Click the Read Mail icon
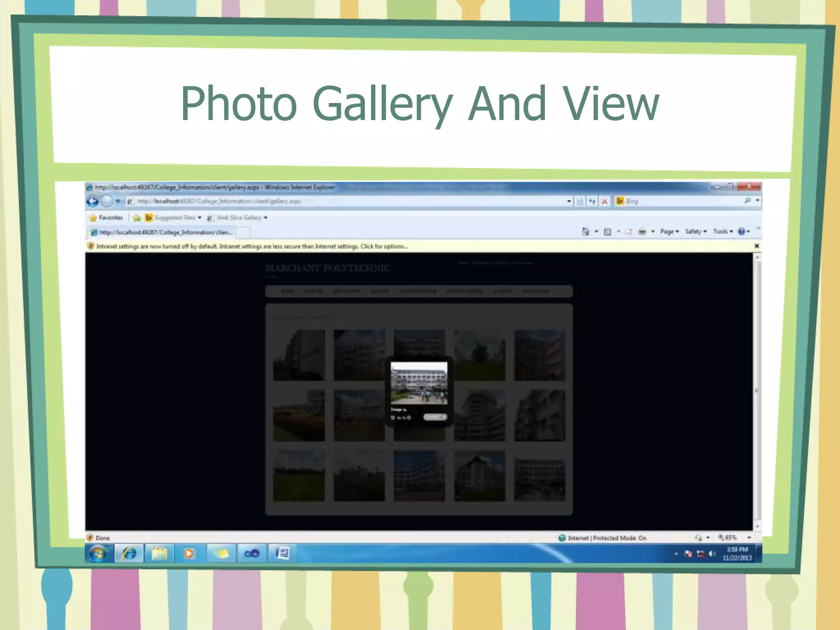The height and width of the screenshot is (630, 840). pos(628,232)
